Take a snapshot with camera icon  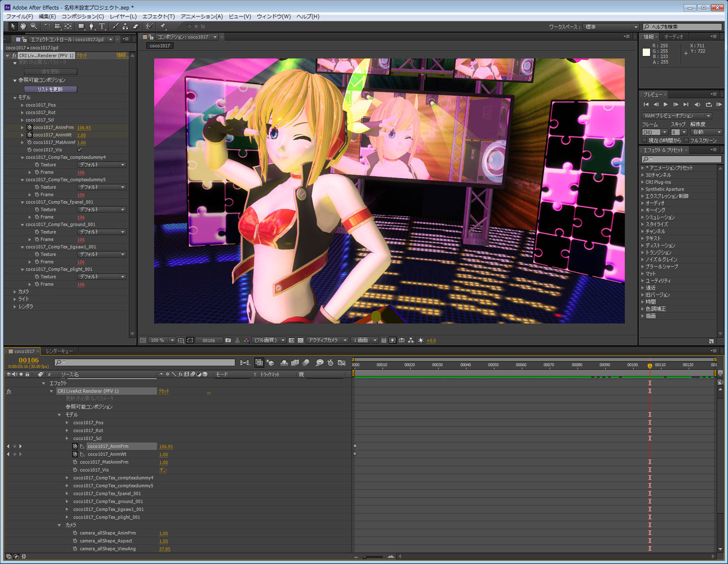(x=228, y=340)
